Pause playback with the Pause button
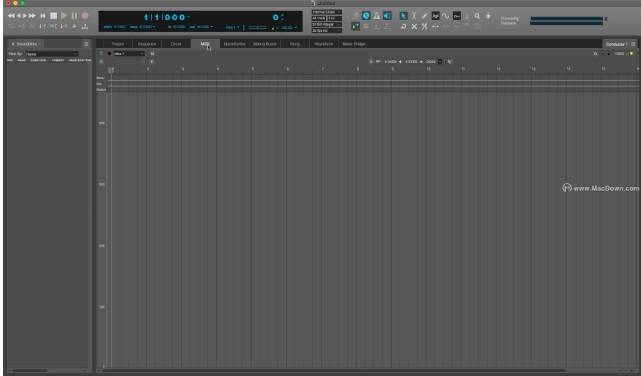This screenshot has width=641, height=376. pyautogui.click(x=74, y=16)
